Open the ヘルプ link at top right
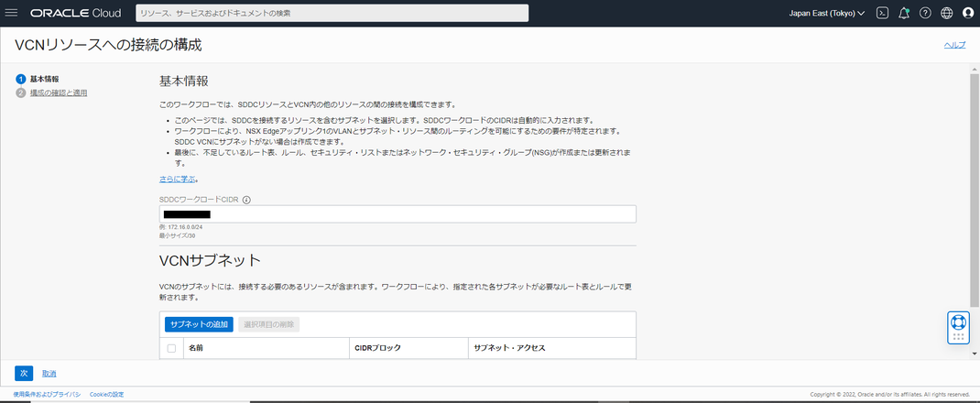980x403 pixels. 954,45
